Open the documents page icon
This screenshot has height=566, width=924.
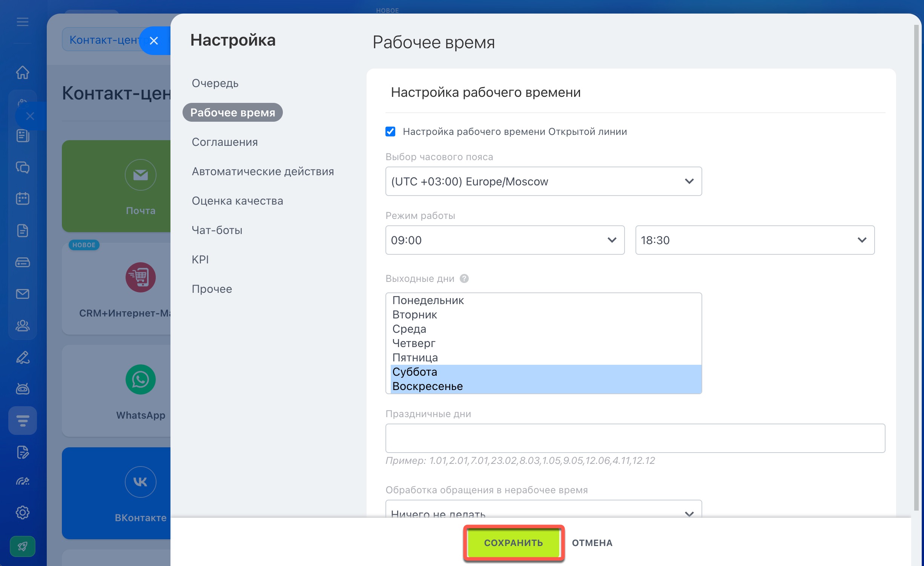pyautogui.click(x=23, y=230)
